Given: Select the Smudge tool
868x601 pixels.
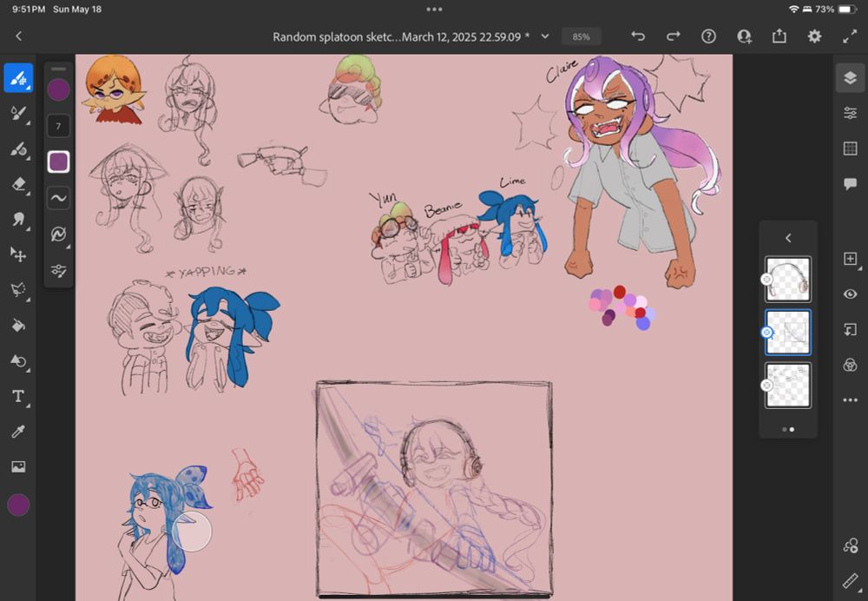Looking at the screenshot, I should pos(18,220).
